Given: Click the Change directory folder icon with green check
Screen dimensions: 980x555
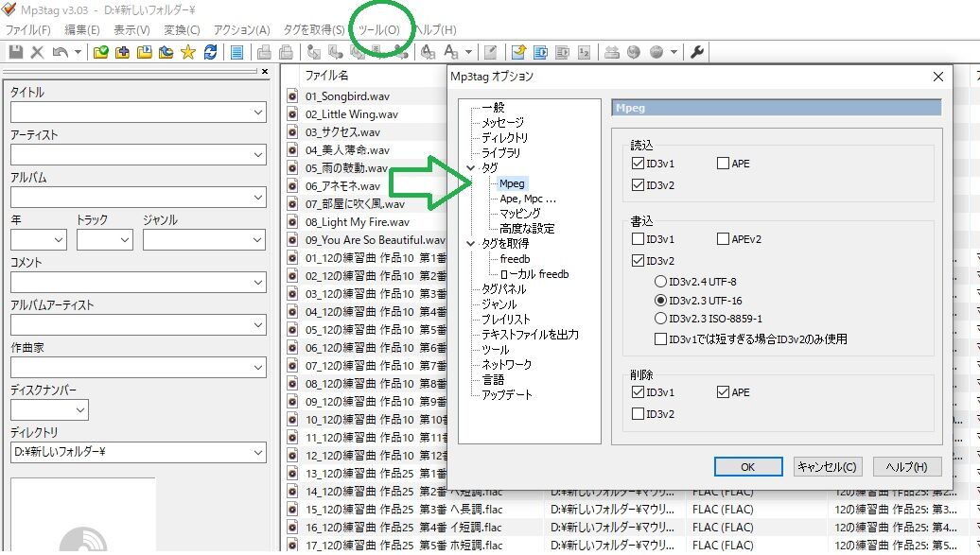Looking at the screenshot, I should click(x=100, y=53).
